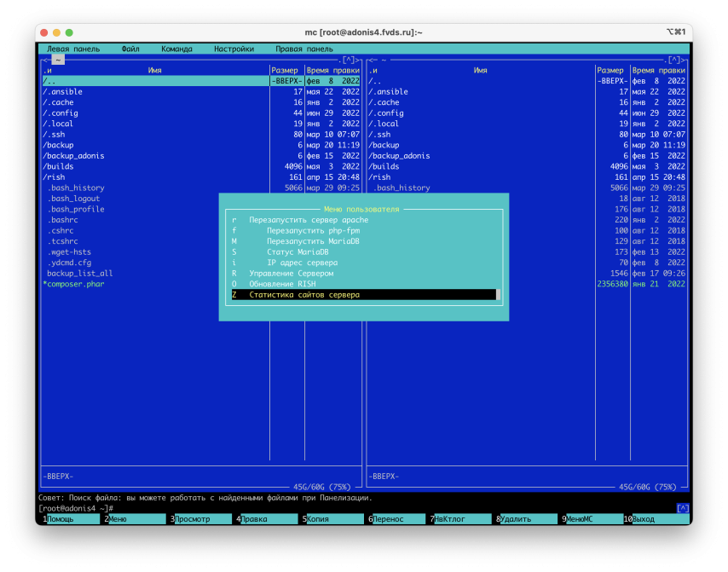This screenshot has height=572, width=728.
Task: Select /.ansible in left panel
Action: tap(201, 92)
